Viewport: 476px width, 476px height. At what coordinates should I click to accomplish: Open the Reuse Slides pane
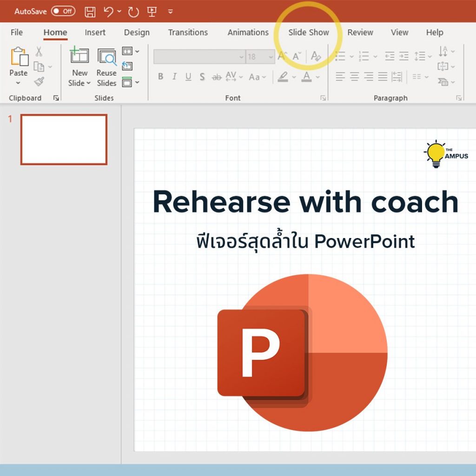[106, 66]
